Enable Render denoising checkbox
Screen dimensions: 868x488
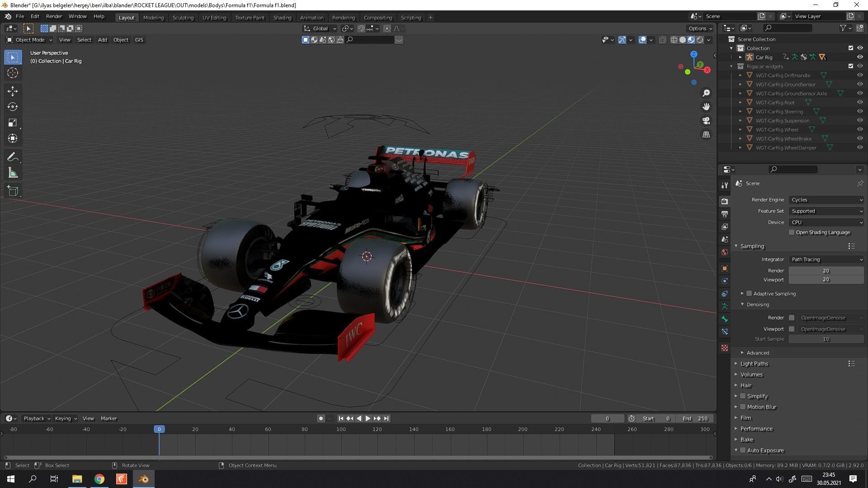pyautogui.click(x=792, y=318)
